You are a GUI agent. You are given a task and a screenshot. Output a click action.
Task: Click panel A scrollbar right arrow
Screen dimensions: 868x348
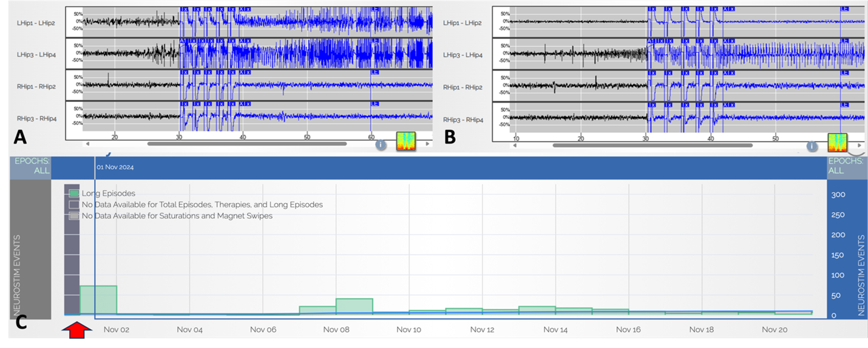427,144
